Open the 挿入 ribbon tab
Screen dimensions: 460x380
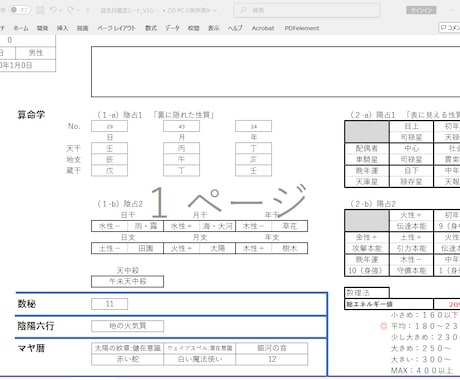pos(62,28)
